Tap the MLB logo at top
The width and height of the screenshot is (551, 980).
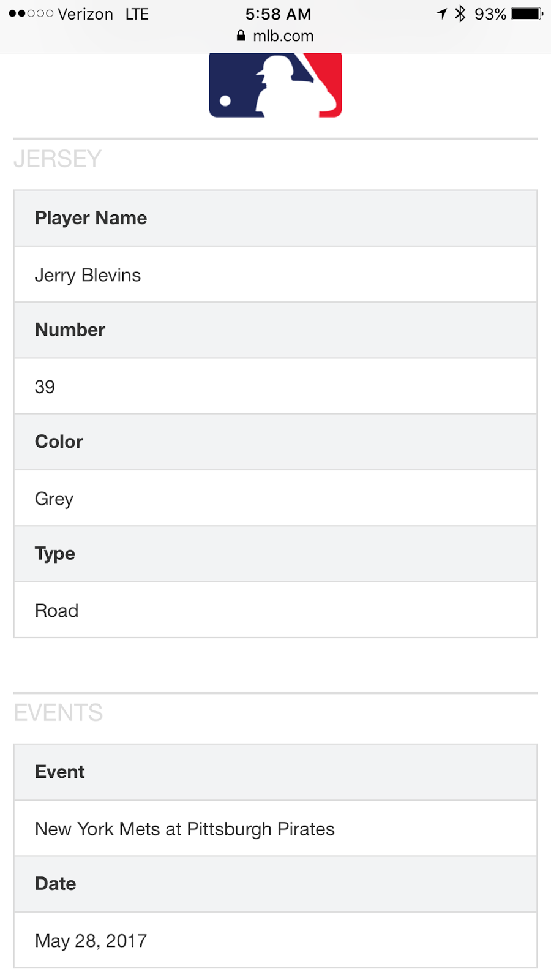pyautogui.click(x=275, y=85)
